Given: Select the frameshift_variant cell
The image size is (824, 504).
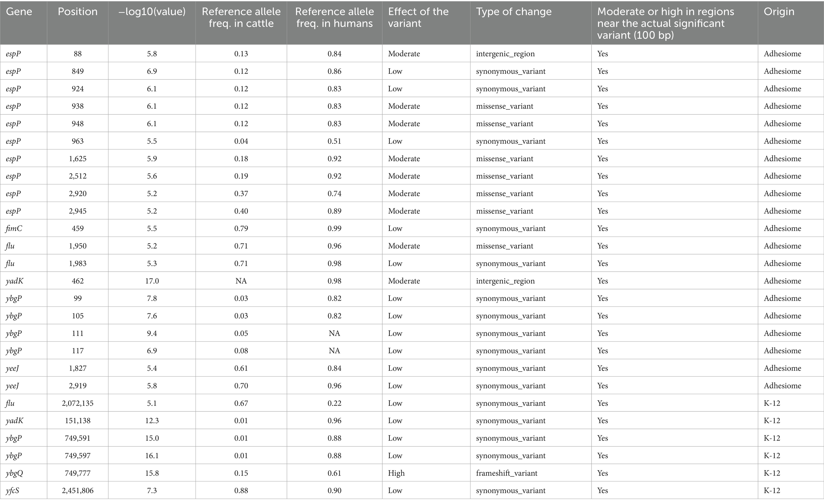Looking at the screenshot, I should point(507,473).
